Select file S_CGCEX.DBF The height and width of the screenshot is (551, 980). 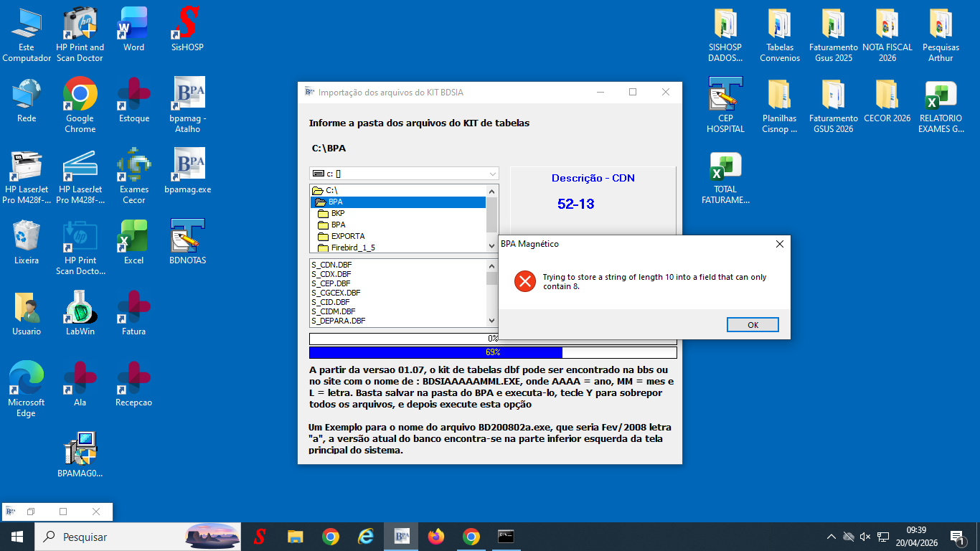click(x=336, y=293)
